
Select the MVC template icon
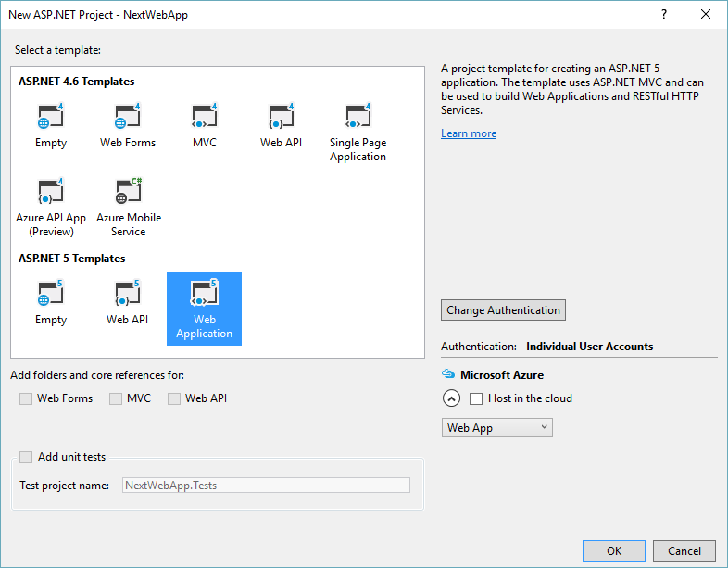(x=204, y=118)
